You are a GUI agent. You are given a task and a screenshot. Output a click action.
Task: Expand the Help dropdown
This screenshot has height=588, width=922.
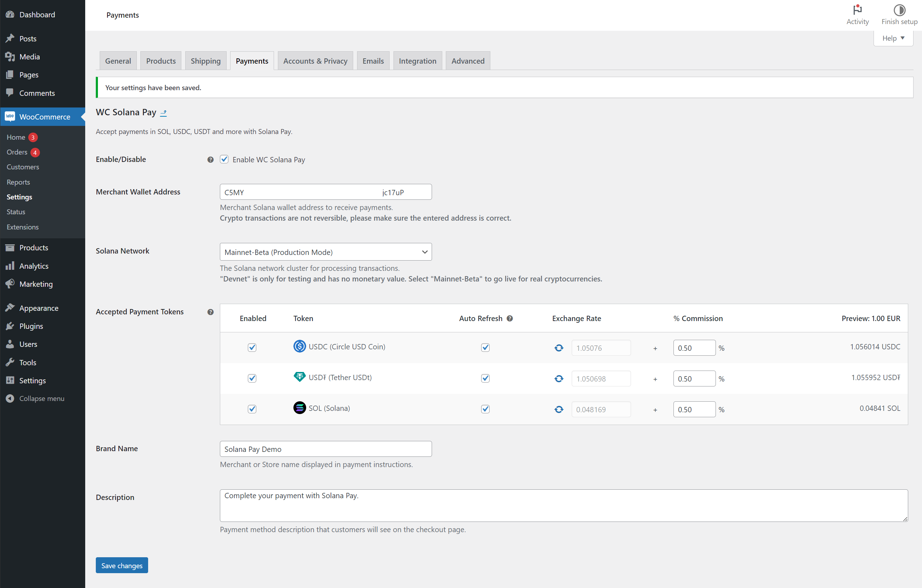(x=893, y=38)
